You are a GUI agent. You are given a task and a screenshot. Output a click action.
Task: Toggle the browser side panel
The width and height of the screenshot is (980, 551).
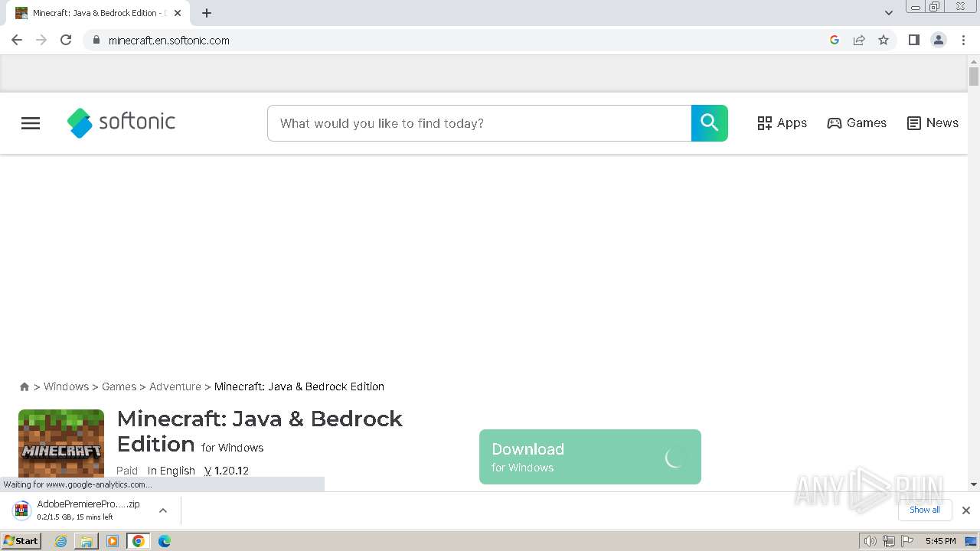[913, 40]
